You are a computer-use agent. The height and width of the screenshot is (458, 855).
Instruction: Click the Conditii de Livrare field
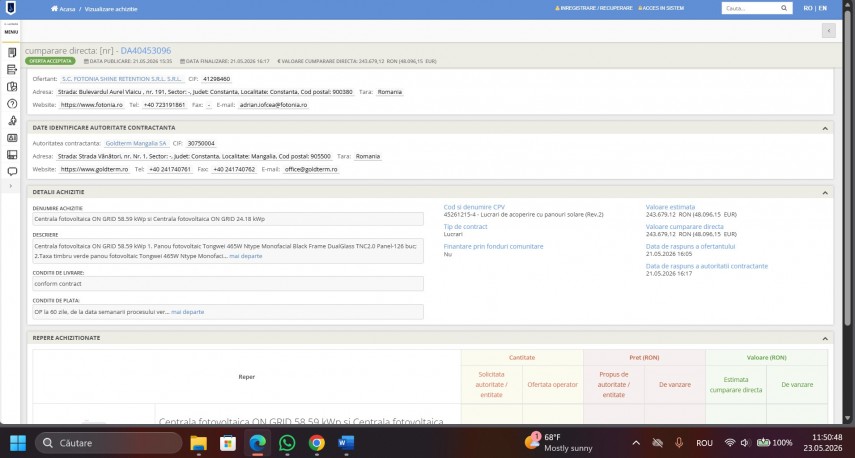pos(228,284)
